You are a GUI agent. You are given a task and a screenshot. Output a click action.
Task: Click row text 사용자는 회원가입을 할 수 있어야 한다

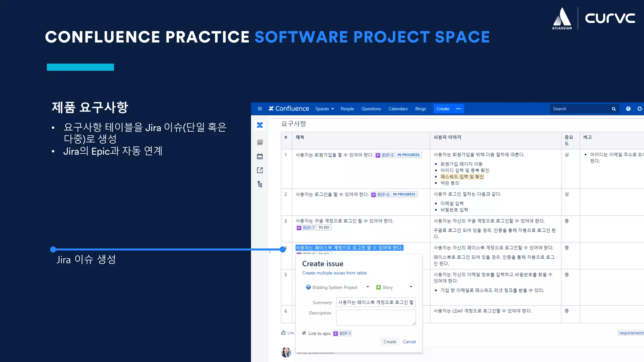[334, 155]
